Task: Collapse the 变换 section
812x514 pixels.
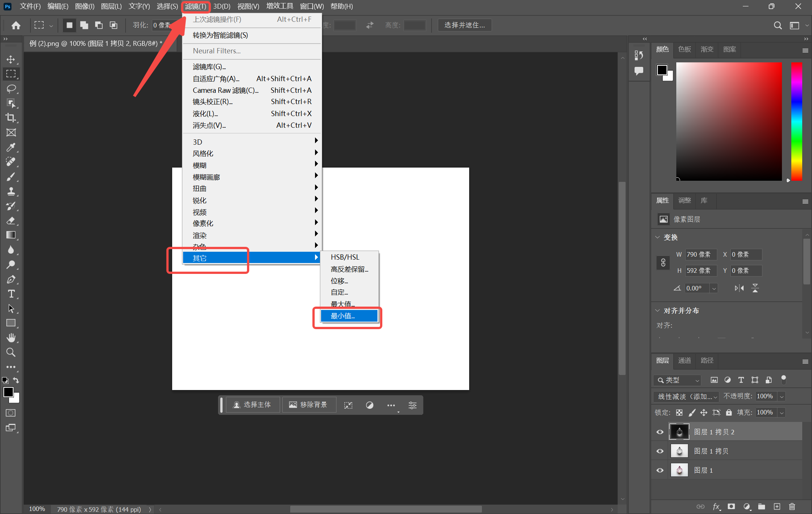Action: 657,237
